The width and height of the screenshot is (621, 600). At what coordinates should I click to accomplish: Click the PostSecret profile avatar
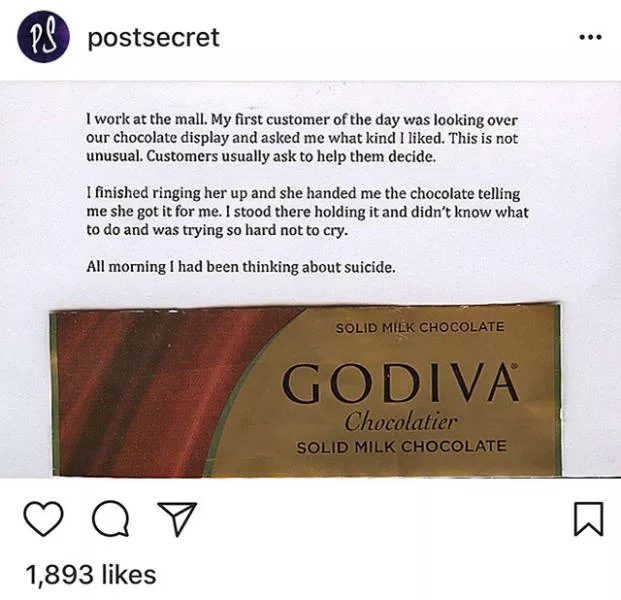tap(43, 38)
